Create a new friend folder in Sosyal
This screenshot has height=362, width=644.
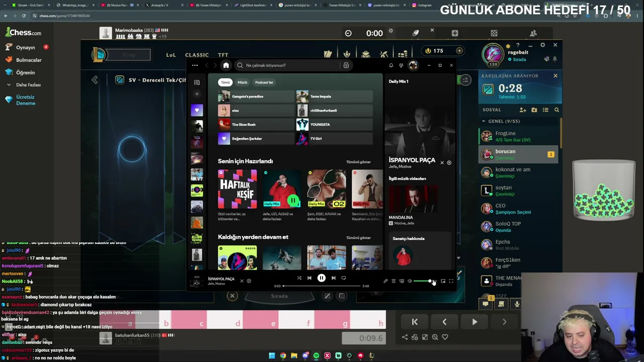[534, 110]
